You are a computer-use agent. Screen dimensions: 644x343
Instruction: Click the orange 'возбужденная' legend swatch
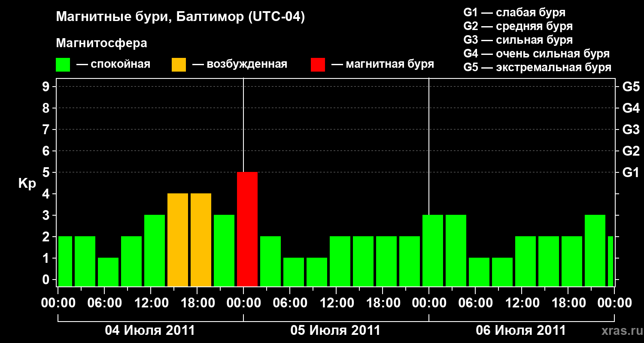[179, 65]
